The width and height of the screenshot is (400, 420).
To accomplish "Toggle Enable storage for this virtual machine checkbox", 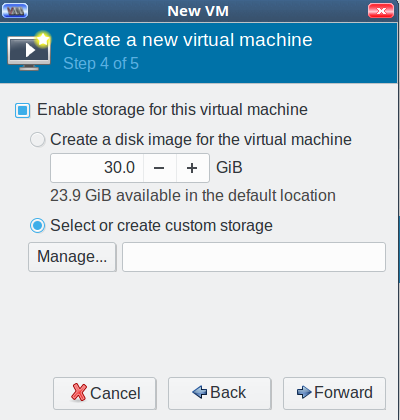I will click(x=23, y=110).
